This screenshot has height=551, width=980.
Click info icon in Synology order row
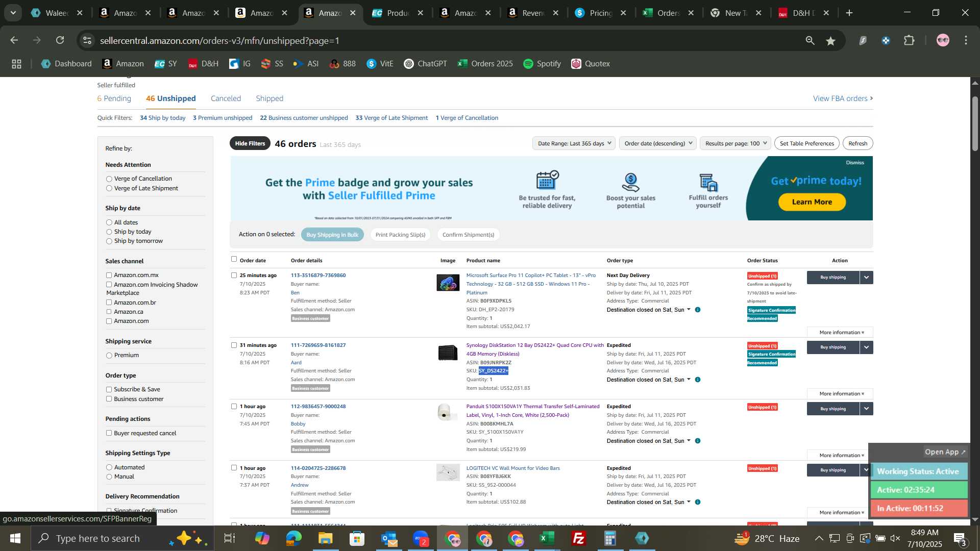click(x=698, y=380)
